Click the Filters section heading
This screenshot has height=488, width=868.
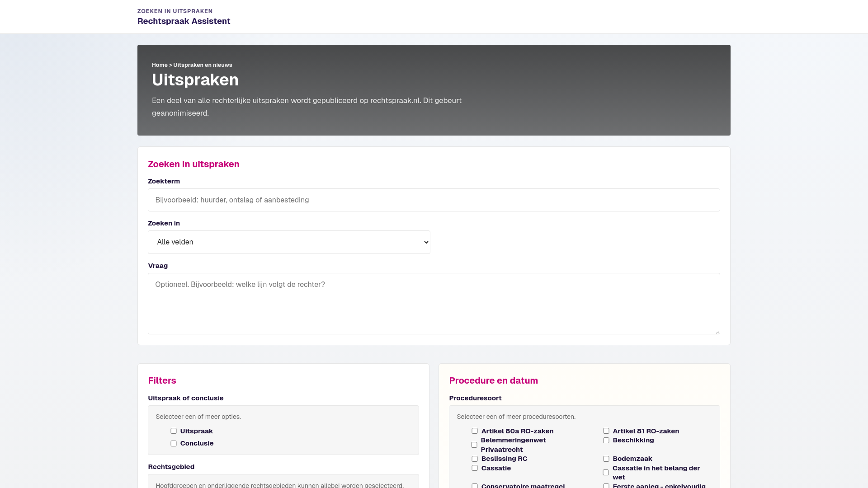(162, 381)
